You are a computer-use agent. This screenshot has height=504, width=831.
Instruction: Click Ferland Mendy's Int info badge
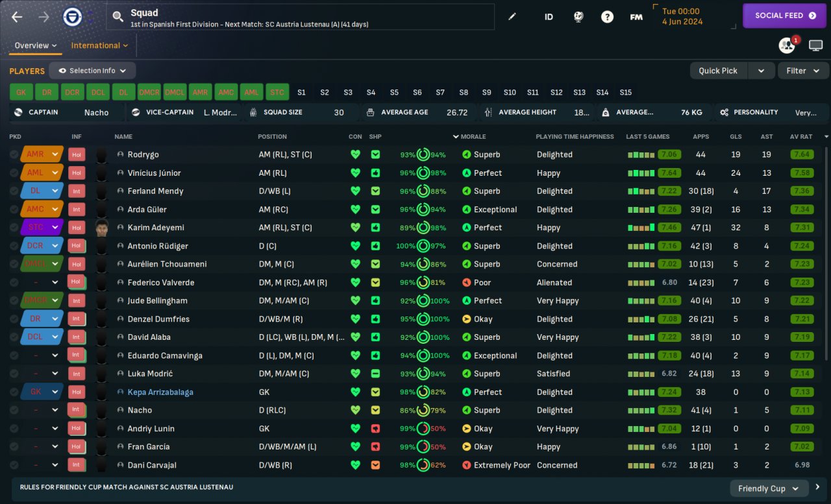point(77,191)
